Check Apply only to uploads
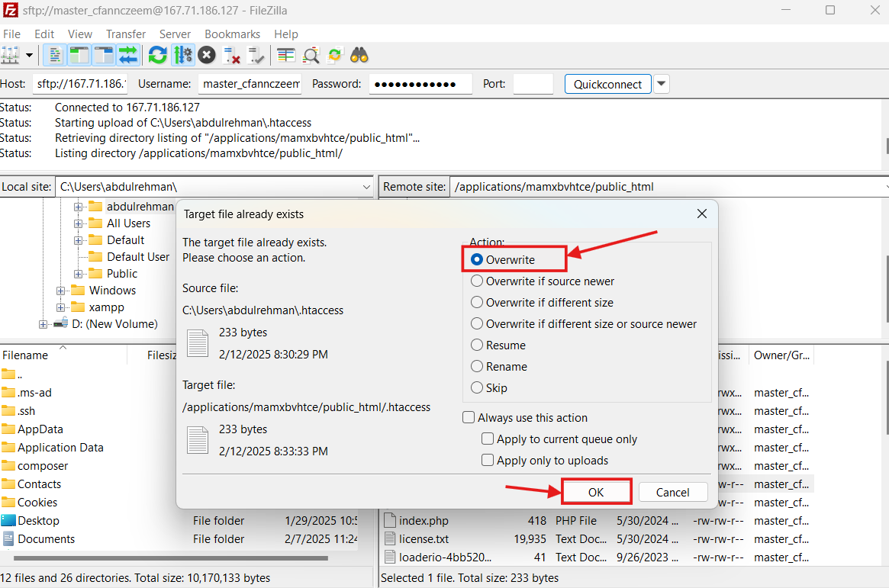Viewport: 889px width, 588px height. click(488, 461)
